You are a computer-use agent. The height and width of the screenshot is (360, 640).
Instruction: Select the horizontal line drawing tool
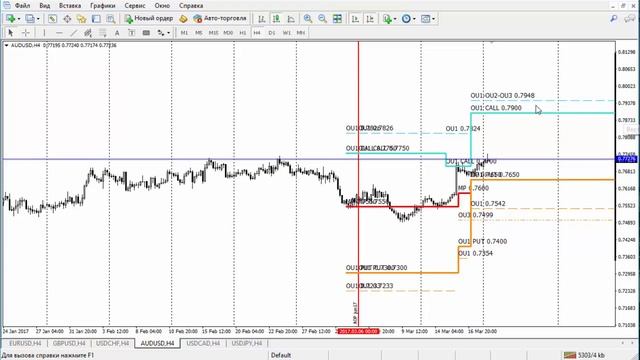tap(59, 33)
